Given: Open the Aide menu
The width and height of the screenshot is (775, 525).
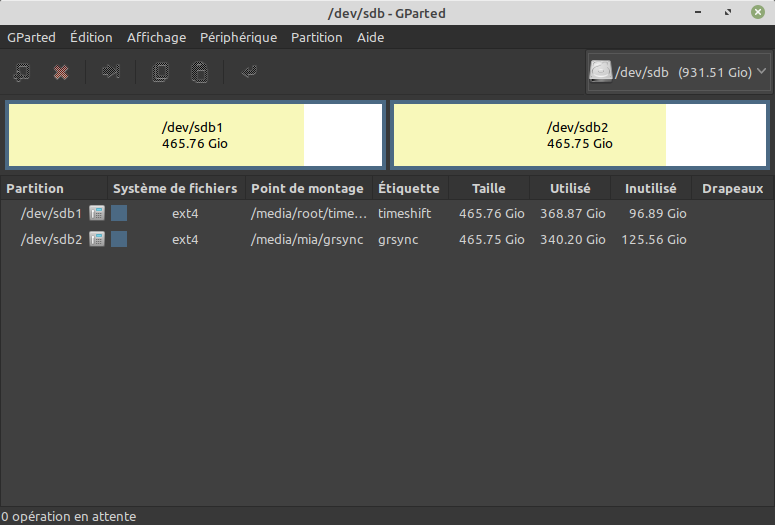Looking at the screenshot, I should tap(370, 38).
